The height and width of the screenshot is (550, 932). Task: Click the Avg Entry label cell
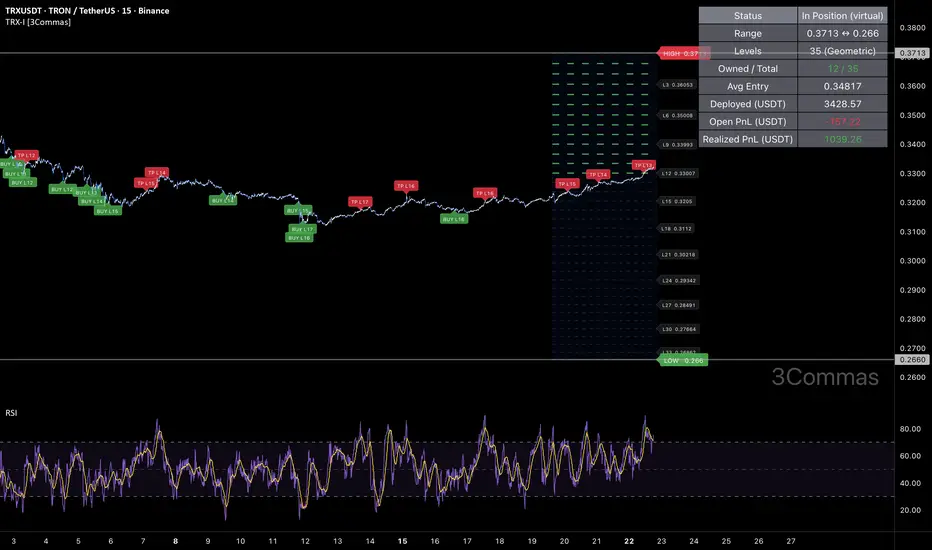748,86
